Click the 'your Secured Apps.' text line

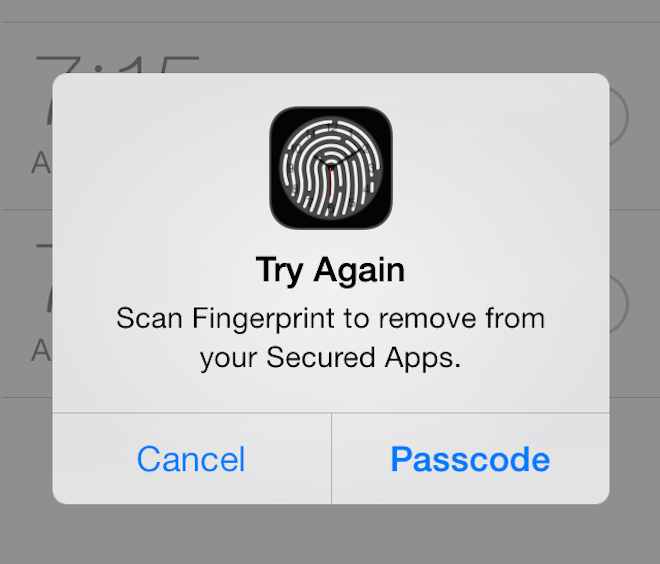[330, 359]
